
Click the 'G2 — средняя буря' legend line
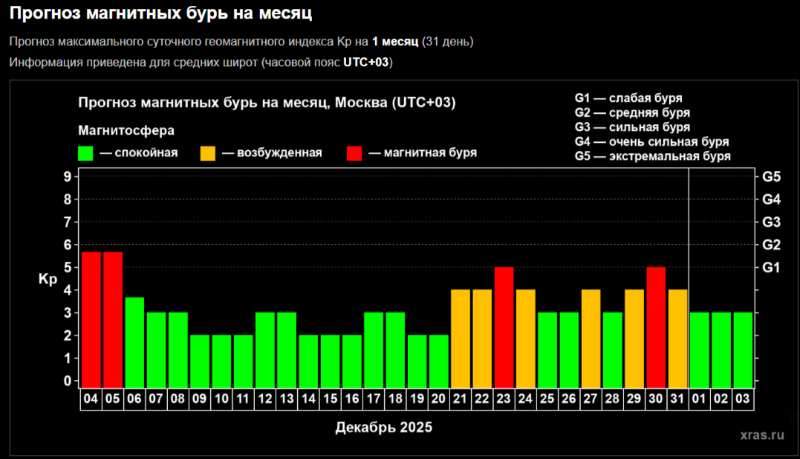633,113
